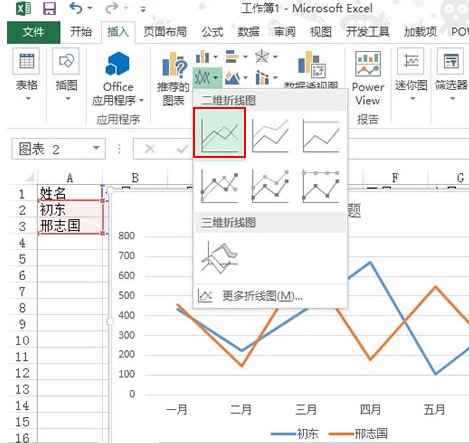469x443 pixels.
Task: Select the 3D line chart option
Action: coord(219,257)
